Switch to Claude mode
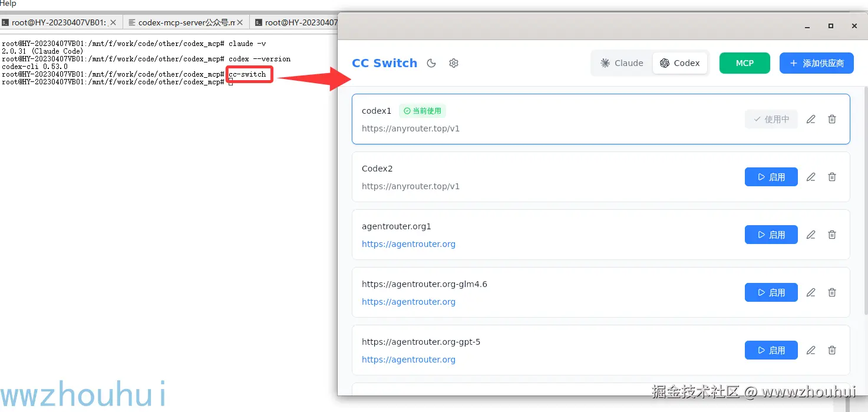 [622, 63]
